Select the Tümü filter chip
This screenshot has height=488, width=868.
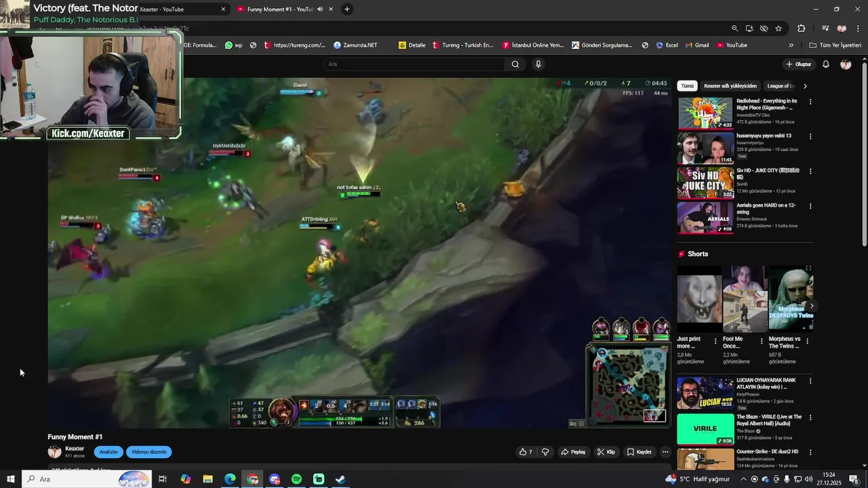[x=688, y=86]
